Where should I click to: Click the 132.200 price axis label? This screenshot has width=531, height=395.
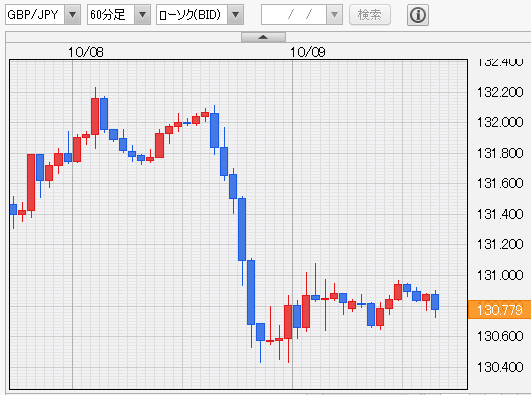click(500, 92)
